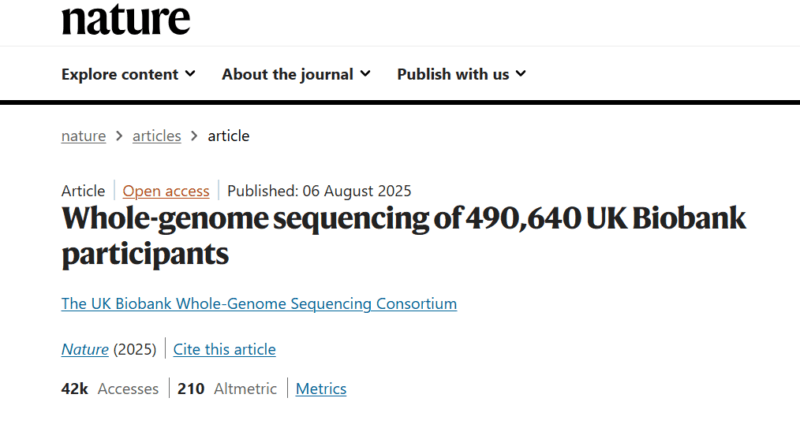Go to the nature breadcrumb link
800x424 pixels.
84,136
